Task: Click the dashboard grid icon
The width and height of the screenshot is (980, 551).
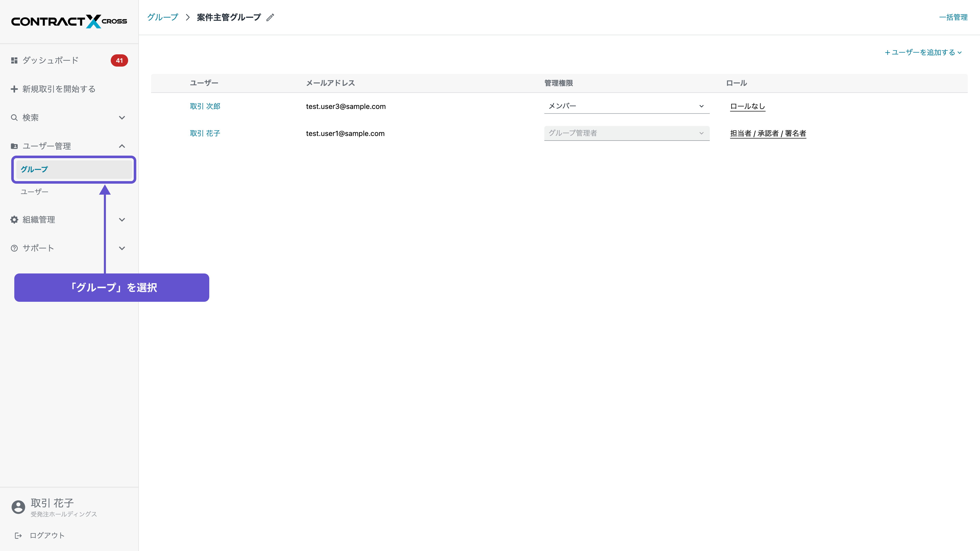Action: click(x=14, y=60)
